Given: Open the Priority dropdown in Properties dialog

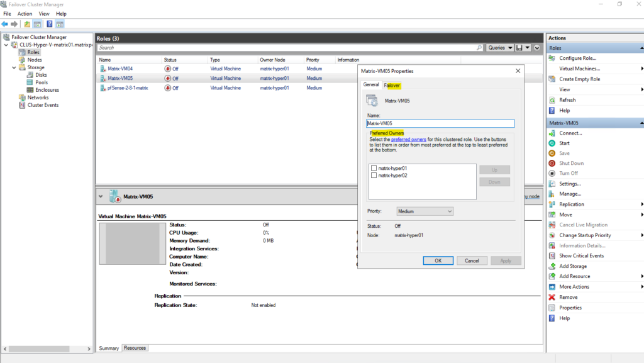Looking at the screenshot, I should coord(425,211).
